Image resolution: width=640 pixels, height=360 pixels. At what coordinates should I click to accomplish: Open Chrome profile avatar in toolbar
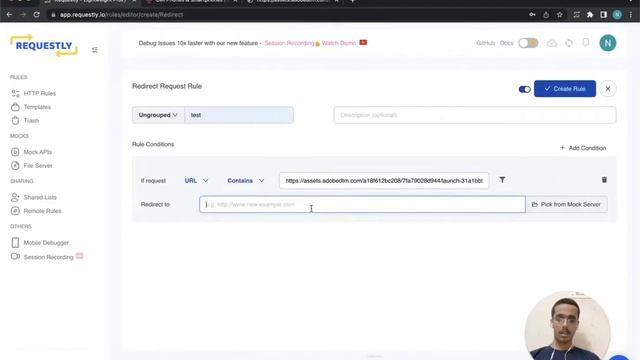[617, 15]
